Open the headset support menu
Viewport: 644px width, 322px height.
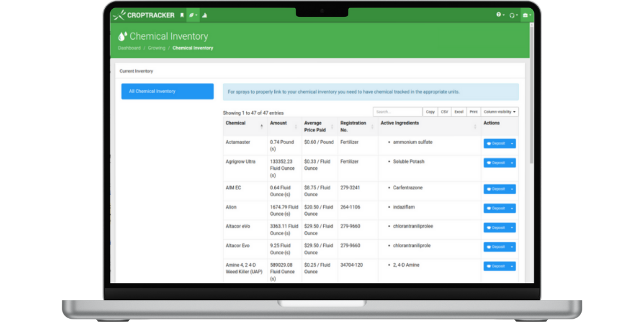coord(513,15)
